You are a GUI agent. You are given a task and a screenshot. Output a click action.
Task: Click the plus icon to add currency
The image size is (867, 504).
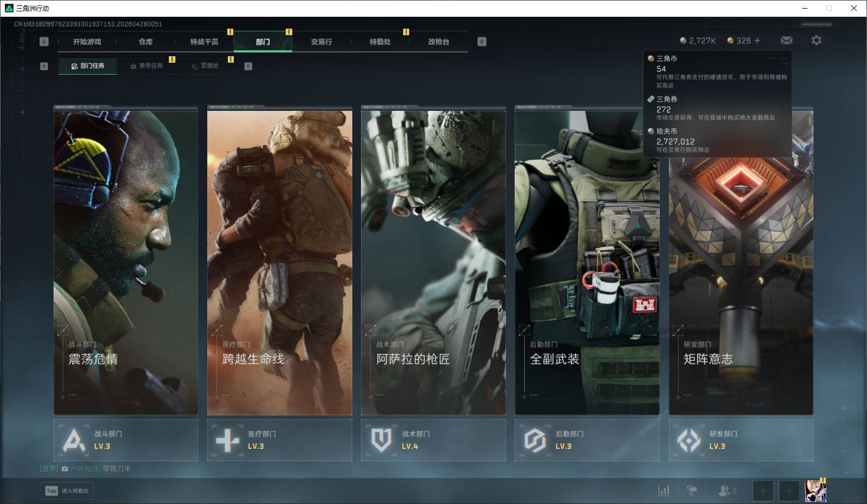tap(757, 41)
